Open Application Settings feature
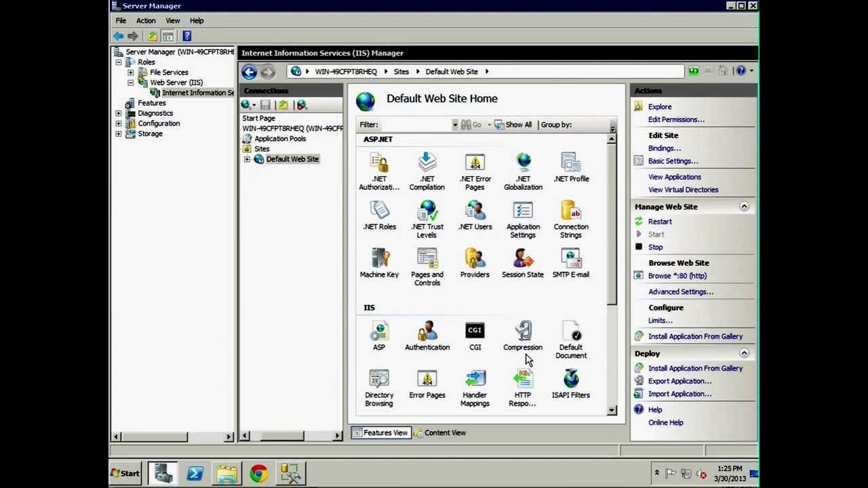Image resolution: width=868 pixels, height=488 pixels. 523,220
